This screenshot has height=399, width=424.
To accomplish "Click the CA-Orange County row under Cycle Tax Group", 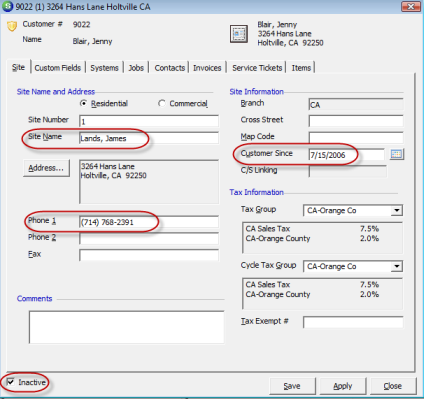I will pyautogui.click(x=312, y=294).
